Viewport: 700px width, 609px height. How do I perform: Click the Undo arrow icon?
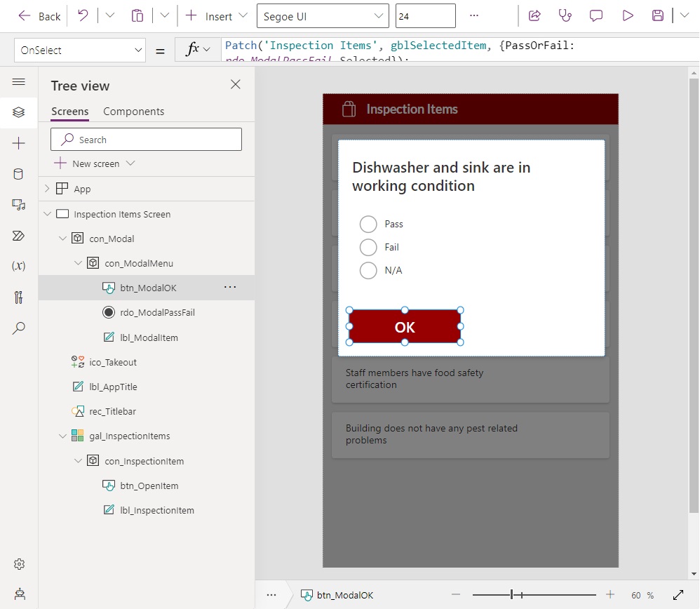pos(83,16)
